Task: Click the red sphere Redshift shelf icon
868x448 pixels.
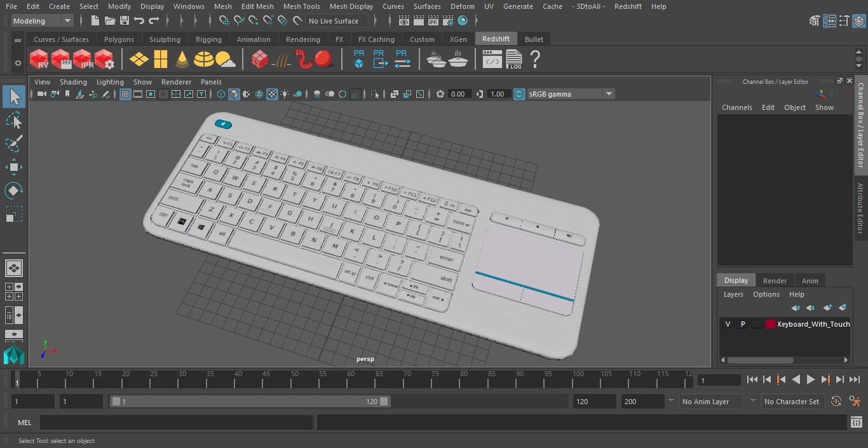Action: coord(324,60)
